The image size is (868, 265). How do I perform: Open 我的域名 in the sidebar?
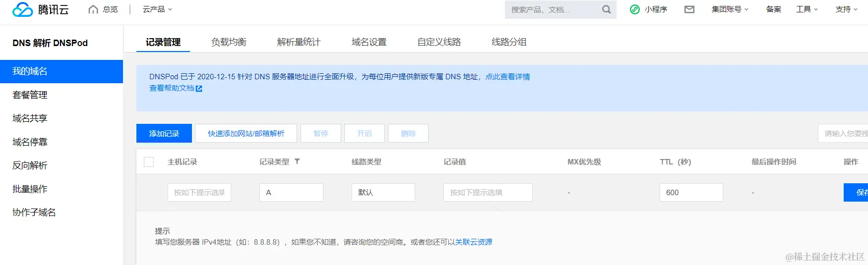click(x=62, y=71)
